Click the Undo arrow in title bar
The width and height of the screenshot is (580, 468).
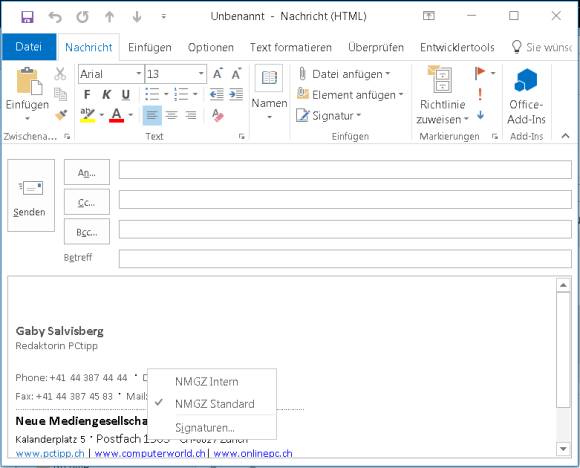55,17
